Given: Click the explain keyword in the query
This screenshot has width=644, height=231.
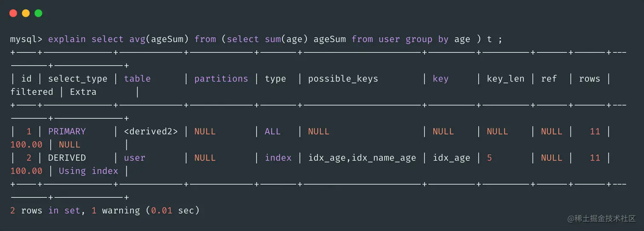Looking at the screenshot, I should pos(67,39).
